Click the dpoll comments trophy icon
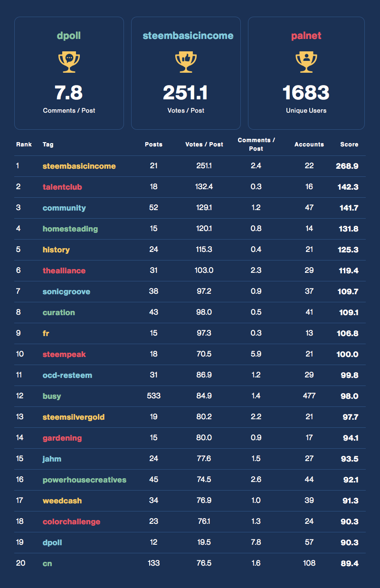380x588 pixels. pos(69,62)
